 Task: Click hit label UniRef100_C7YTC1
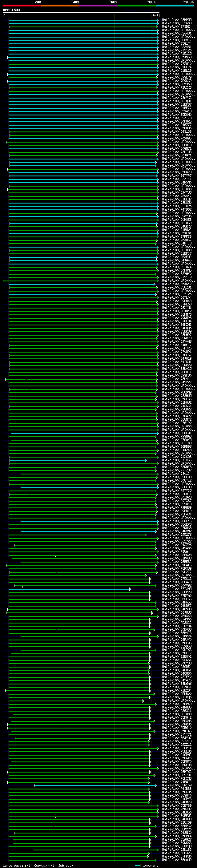point(176,735)
